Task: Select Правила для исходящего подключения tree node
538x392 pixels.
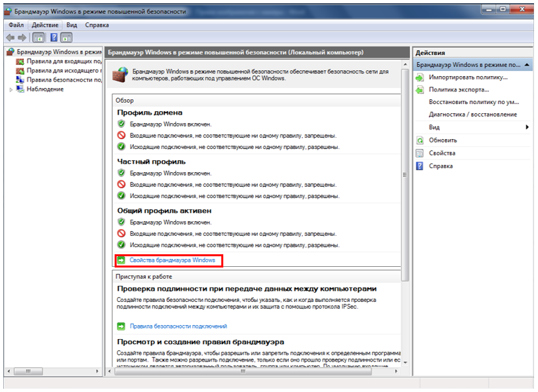Action: click(63, 70)
